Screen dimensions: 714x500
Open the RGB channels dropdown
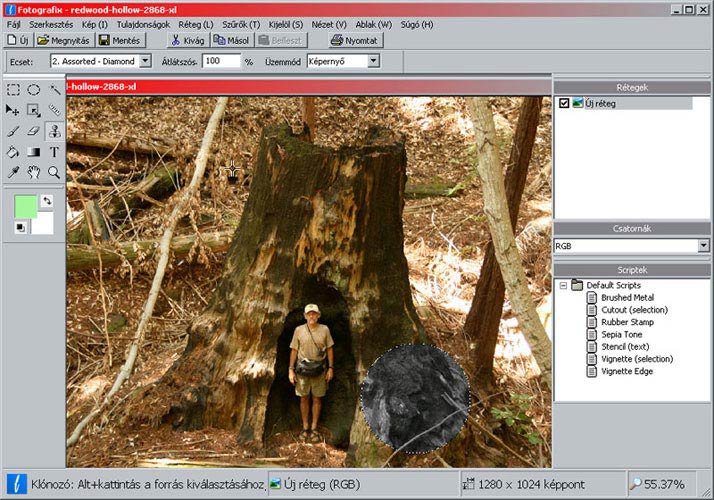(x=703, y=245)
